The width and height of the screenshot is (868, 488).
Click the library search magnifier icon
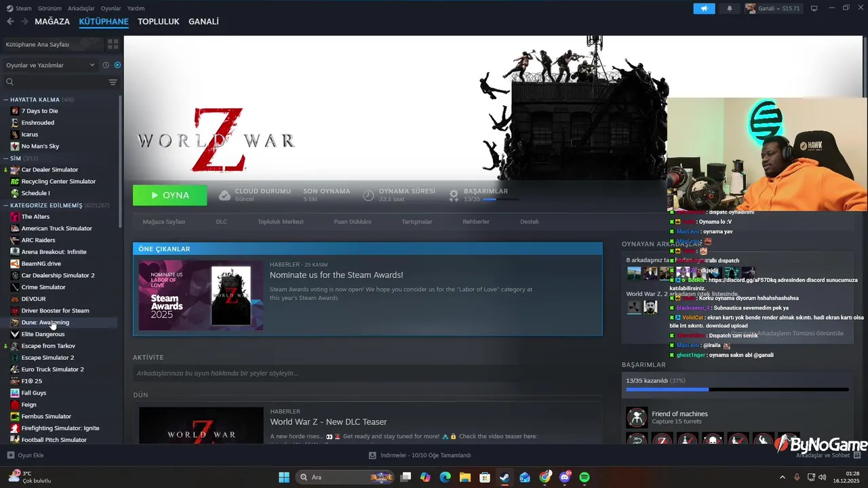click(10, 82)
